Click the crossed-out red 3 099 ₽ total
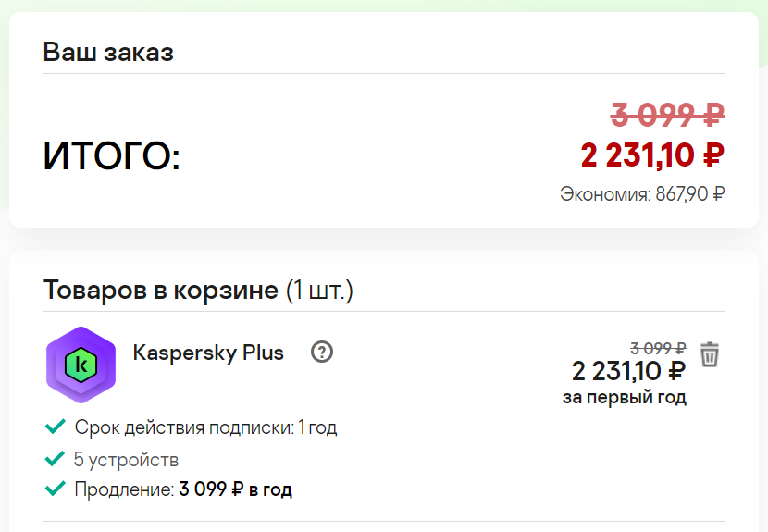This screenshot has width=768, height=532. pos(667,115)
